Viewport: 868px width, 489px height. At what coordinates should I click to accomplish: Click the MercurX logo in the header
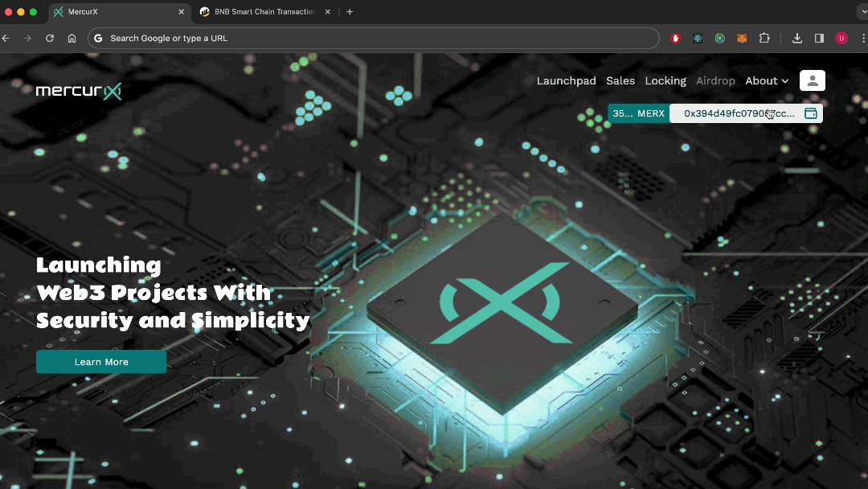pyautogui.click(x=79, y=91)
